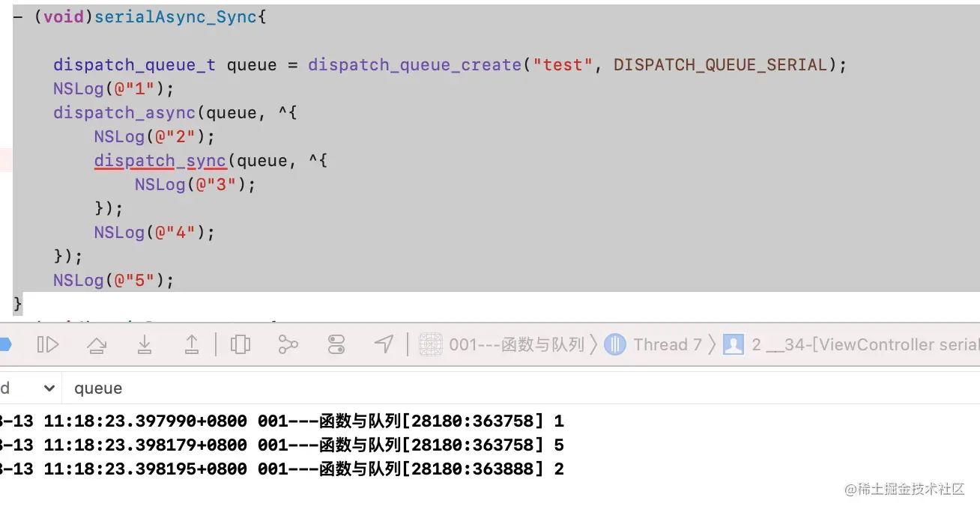The image size is (980, 512).
Task: Step over the current line
Action: (x=96, y=344)
